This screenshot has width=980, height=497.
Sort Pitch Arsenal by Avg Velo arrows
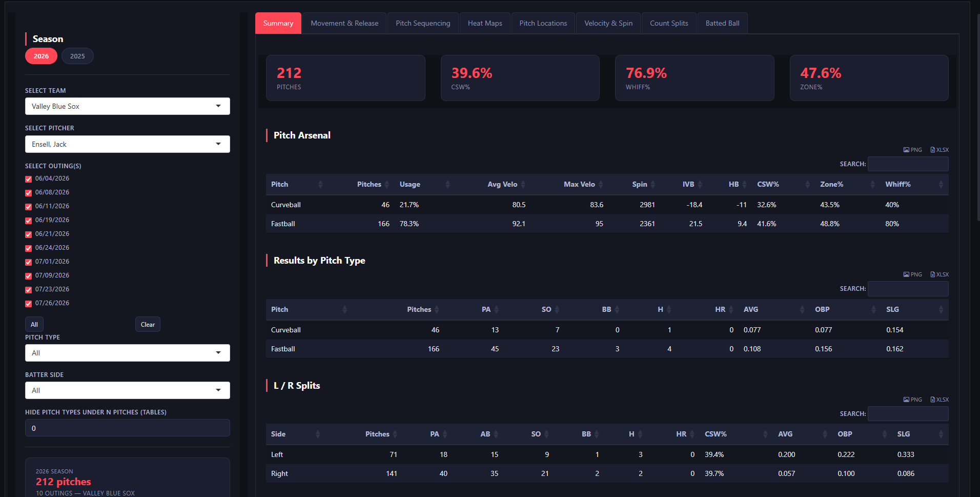coord(523,185)
